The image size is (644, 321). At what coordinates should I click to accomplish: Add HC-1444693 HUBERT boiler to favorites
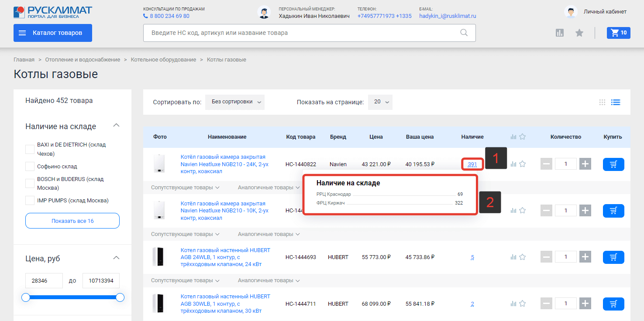point(523,257)
